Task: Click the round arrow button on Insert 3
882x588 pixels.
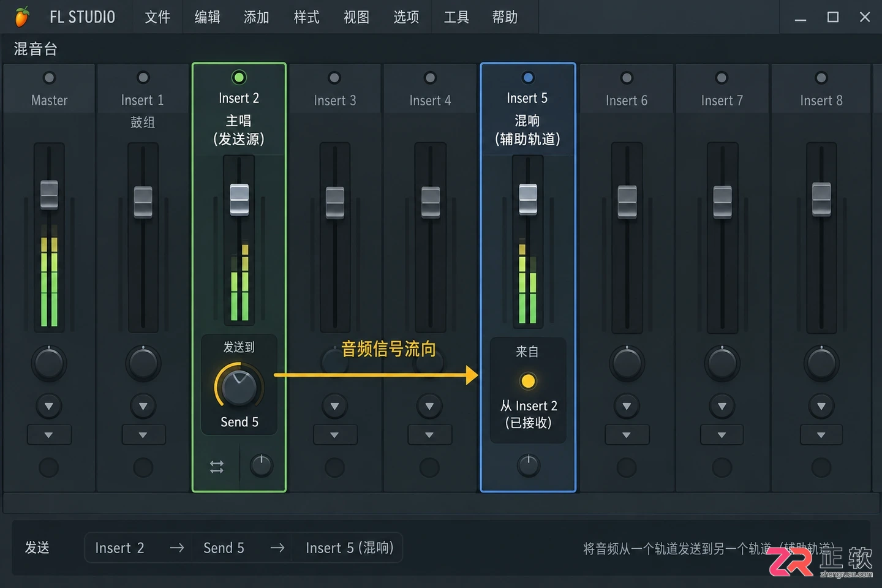Action: click(x=334, y=406)
